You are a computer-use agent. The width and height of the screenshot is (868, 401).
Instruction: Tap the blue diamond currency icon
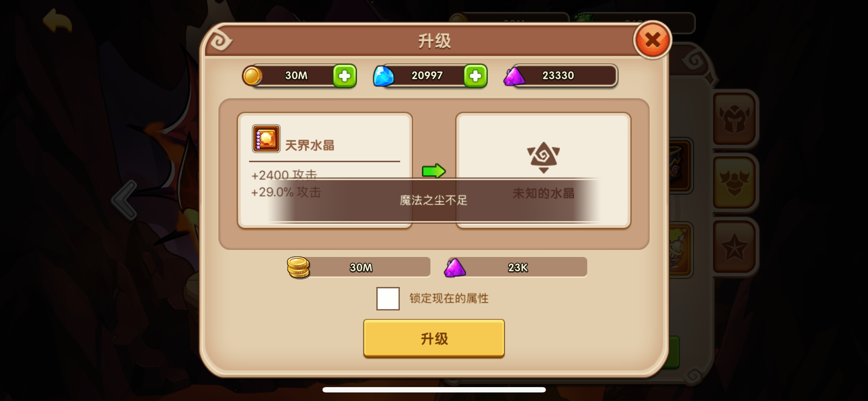(x=383, y=76)
